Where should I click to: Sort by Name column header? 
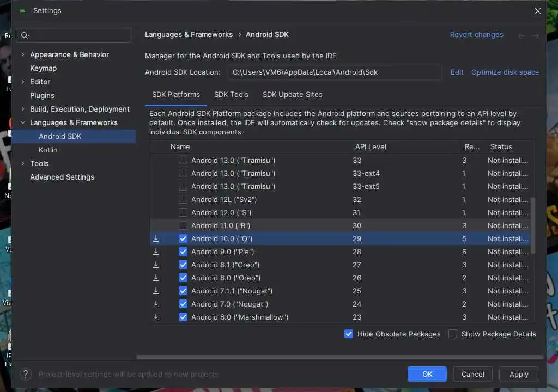[x=180, y=146]
